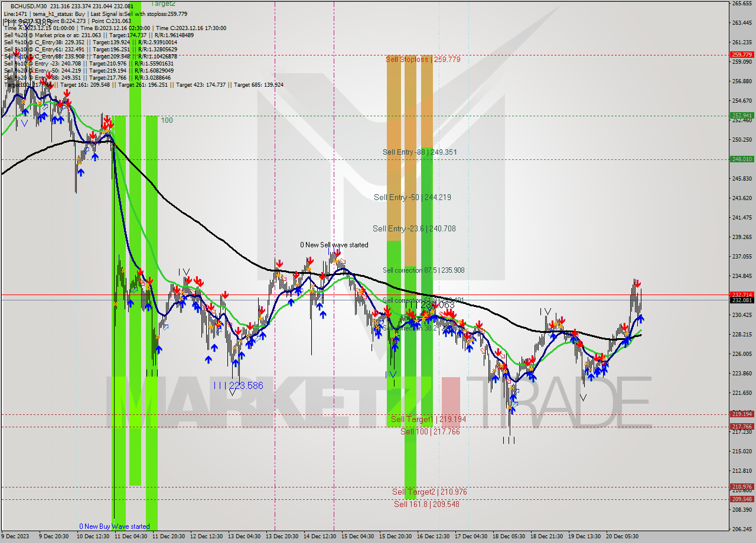Click the '18 Dec 21:30' time axis label
This screenshot has width=756, height=543.
[546, 537]
